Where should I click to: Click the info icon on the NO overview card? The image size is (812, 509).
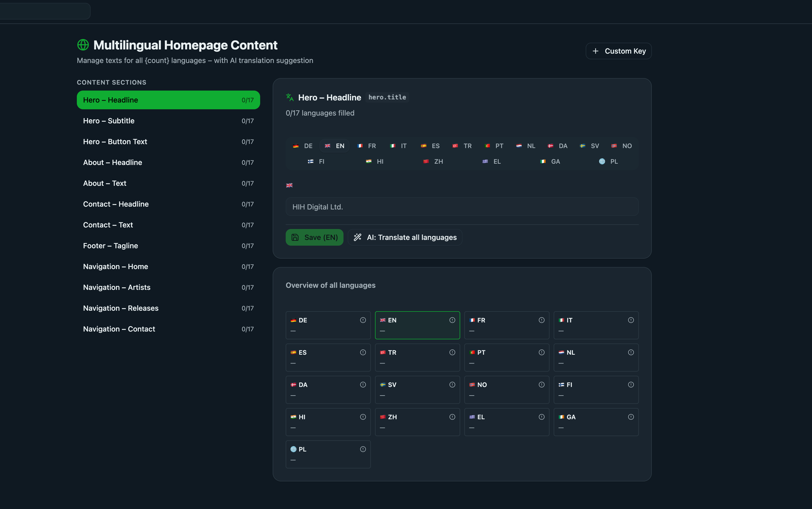coord(541,385)
